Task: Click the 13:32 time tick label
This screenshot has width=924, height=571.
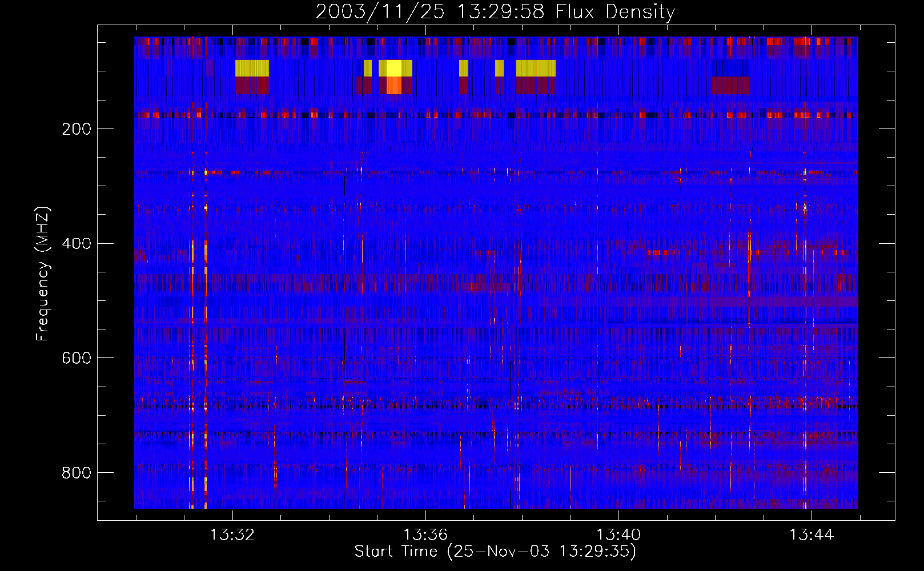Action: [x=232, y=535]
